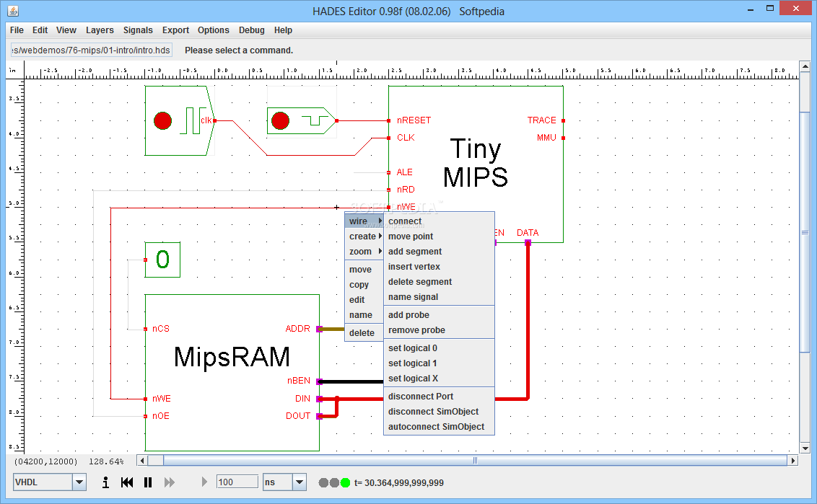Open the ns time unit dropdown
This screenshot has width=817, height=504.
(x=300, y=482)
